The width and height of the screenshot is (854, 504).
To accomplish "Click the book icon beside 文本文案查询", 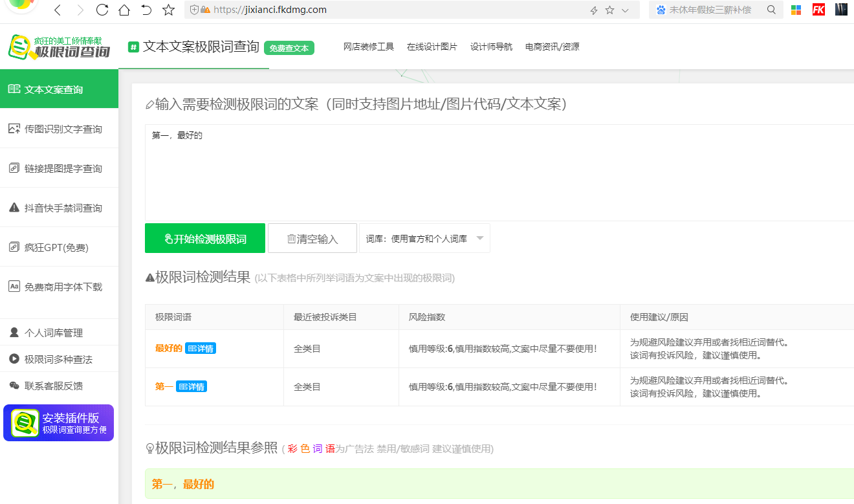I will [x=14, y=89].
